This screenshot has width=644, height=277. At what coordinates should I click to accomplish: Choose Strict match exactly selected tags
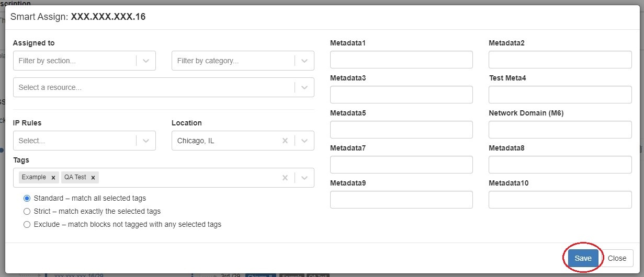[27, 212]
